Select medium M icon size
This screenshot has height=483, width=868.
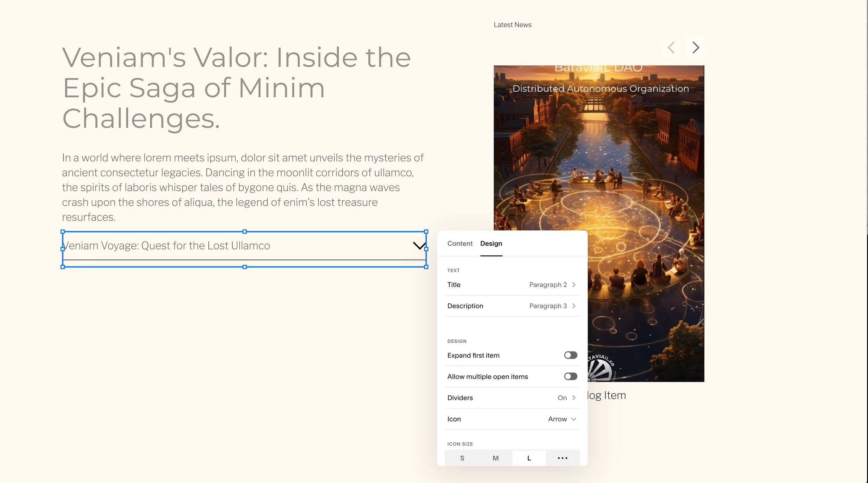pyautogui.click(x=495, y=458)
